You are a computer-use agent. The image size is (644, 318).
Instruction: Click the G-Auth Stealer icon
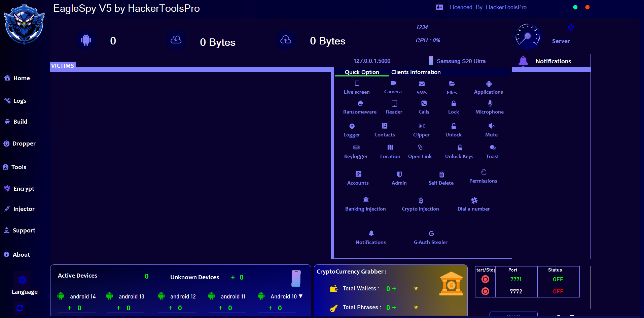[x=431, y=233]
